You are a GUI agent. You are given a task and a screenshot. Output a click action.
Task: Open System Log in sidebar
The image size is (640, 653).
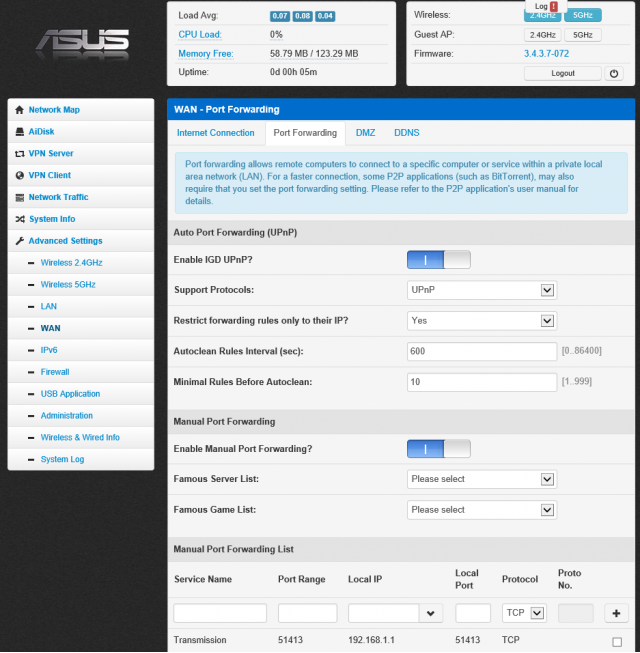tap(62, 459)
